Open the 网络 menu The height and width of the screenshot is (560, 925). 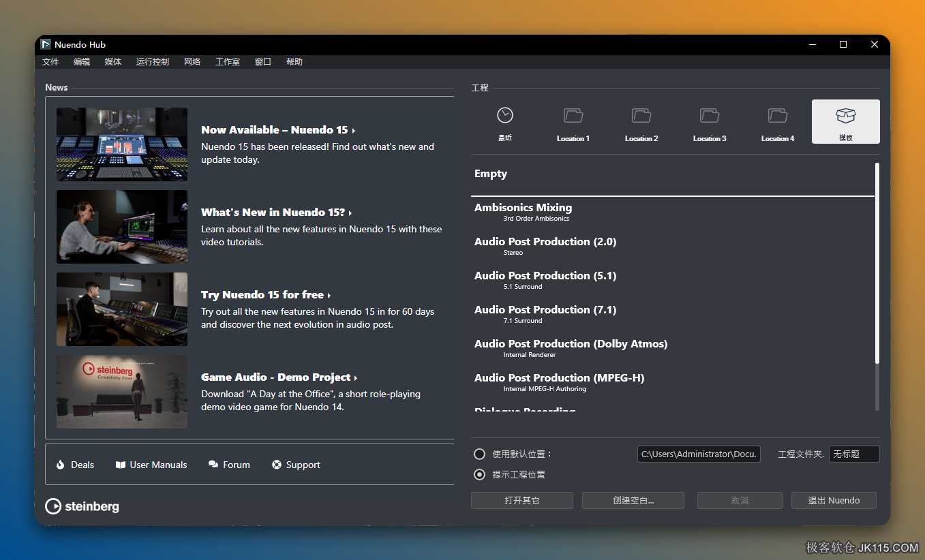pos(192,62)
